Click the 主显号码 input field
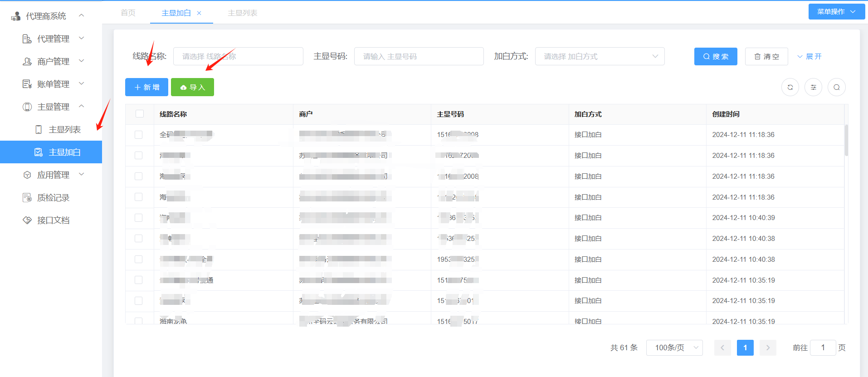 click(419, 56)
